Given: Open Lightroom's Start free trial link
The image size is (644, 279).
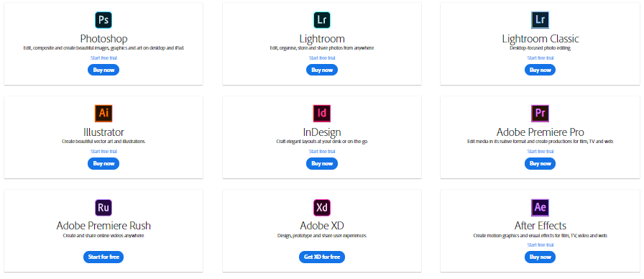Looking at the screenshot, I should 321,58.
